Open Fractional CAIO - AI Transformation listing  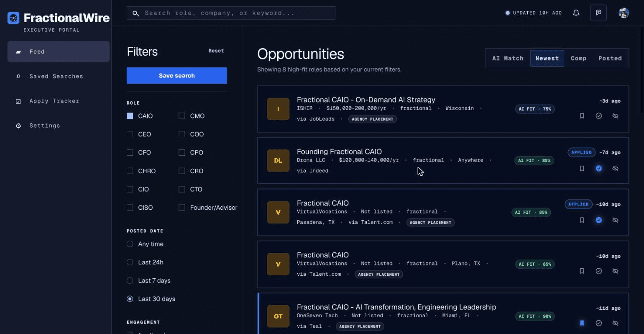396,307
